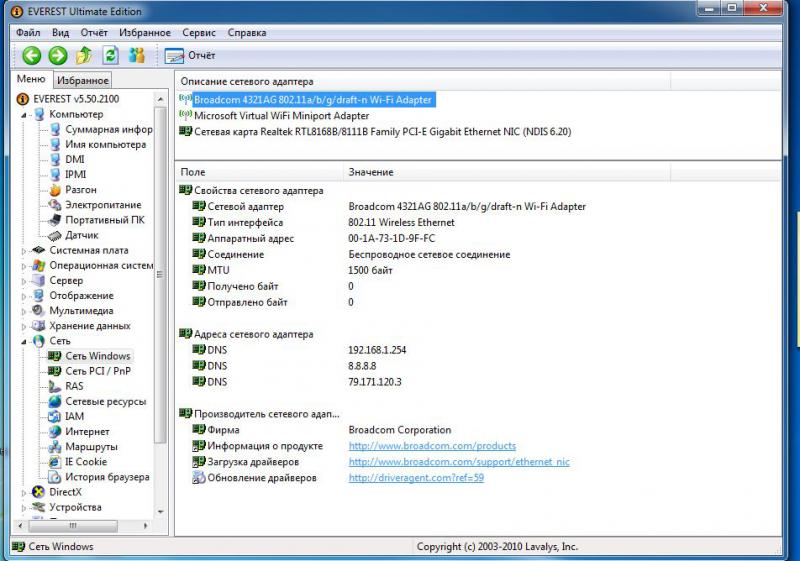800x561 pixels.
Task: Click the IE Cookie icon
Action: [55, 462]
